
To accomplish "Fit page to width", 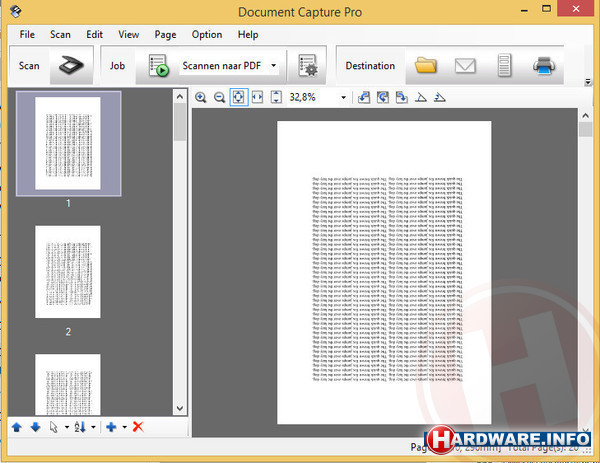I will [257, 97].
